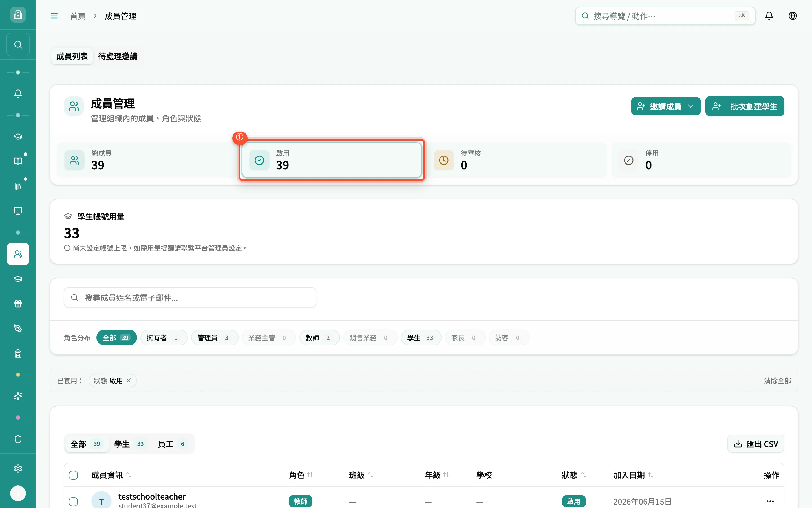Image resolution: width=812 pixels, height=508 pixels.
Task: Open notifications bell in the sidebar
Action: pos(18,93)
